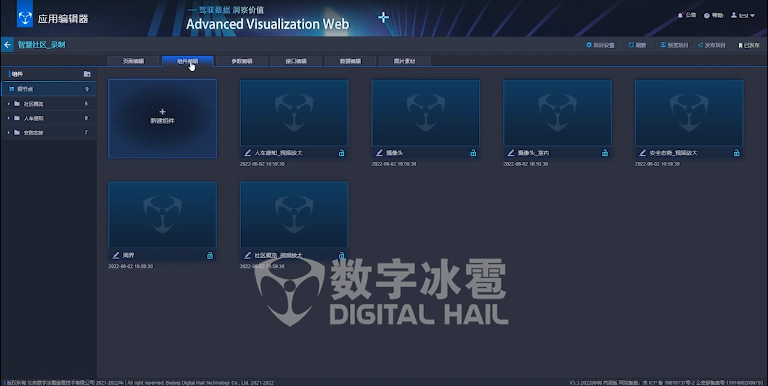Switch to the 参数编辑 tab
The height and width of the screenshot is (386, 768).
coord(242,61)
